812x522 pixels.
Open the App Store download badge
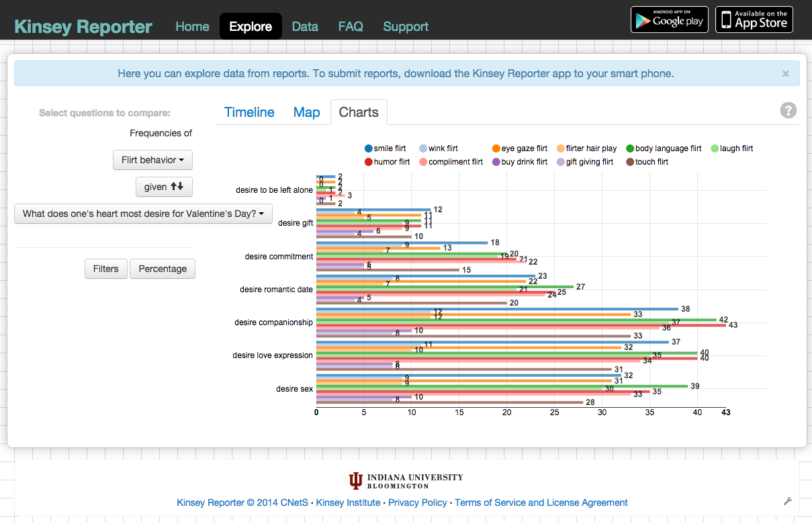[x=754, y=19]
